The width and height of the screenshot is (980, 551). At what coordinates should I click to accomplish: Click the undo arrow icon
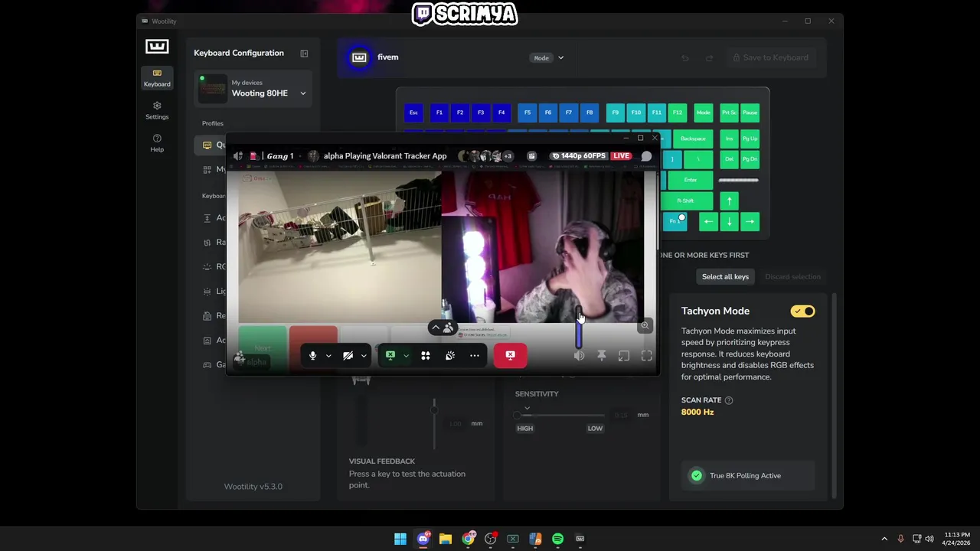685,58
